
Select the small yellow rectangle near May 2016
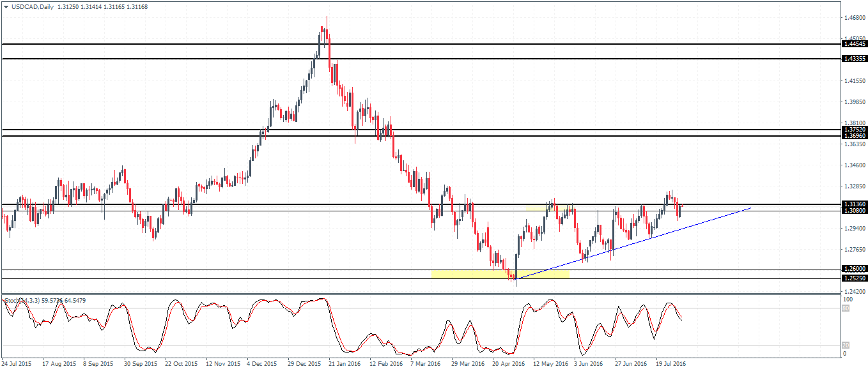point(550,208)
